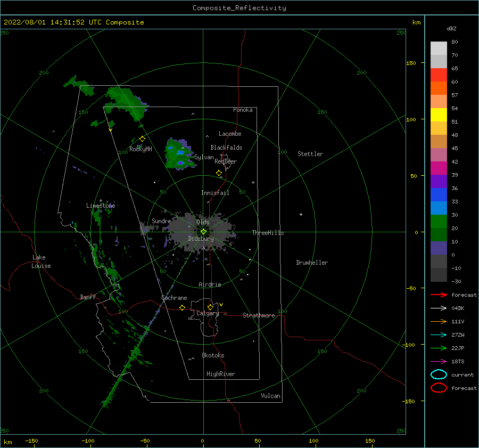Click the Strathmore city label
Screen dimensions: 479x448
point(259,315)
